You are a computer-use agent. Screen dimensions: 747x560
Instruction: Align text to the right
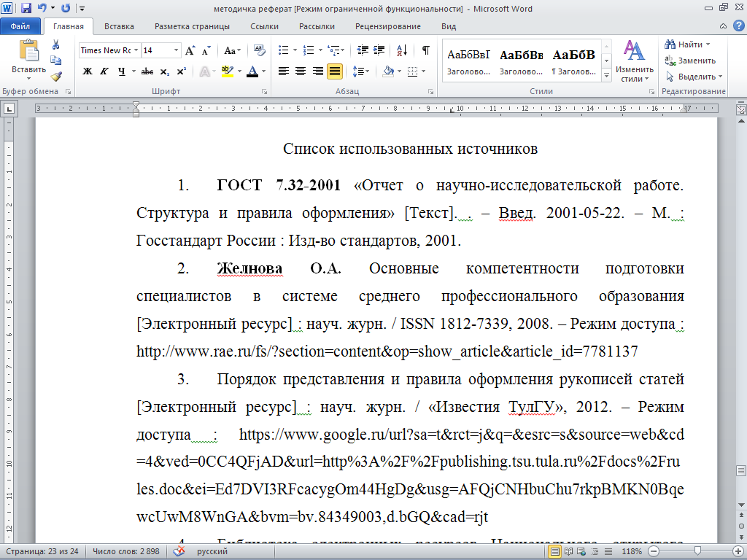tap(317, 71)
